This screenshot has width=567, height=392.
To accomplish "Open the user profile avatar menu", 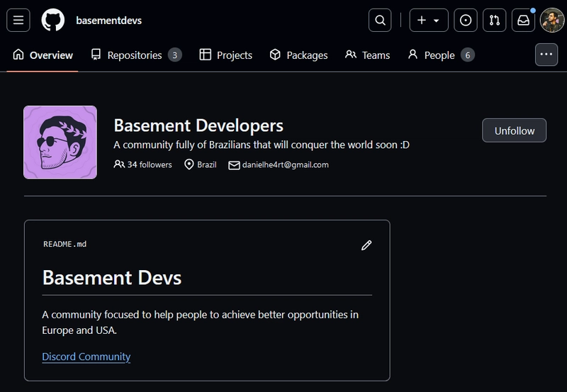I will [x=552, y=21].
